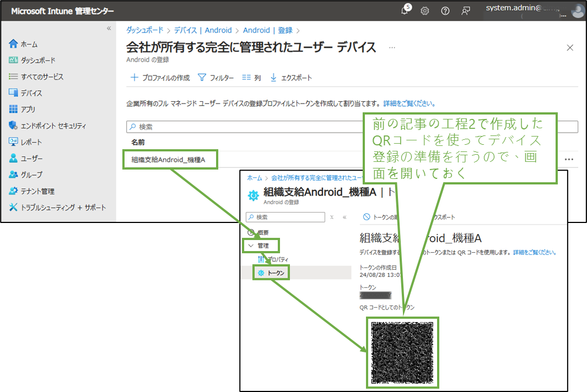Click the 列 columns toolbar button
587x392 pixels.
(x=251, y=78)
